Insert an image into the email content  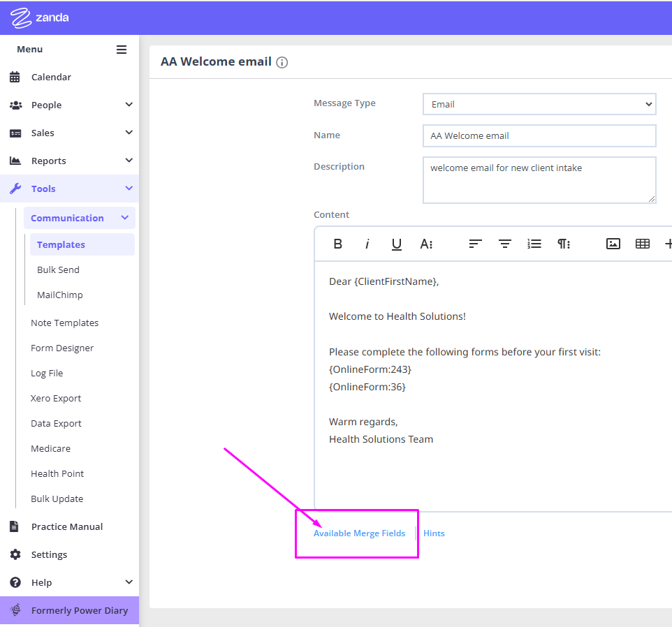[x=613, y=244]
